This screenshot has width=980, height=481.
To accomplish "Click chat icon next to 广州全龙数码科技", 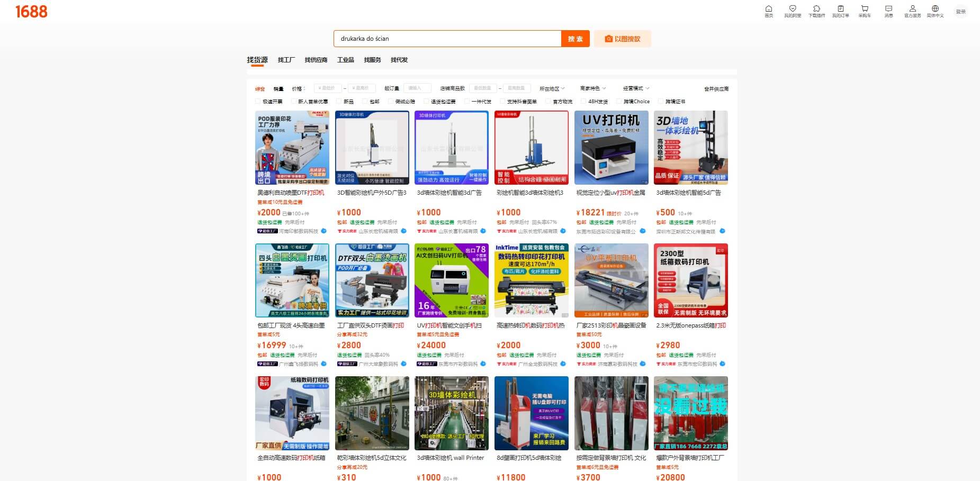I will pyautogui.click(x=563, y=364).
